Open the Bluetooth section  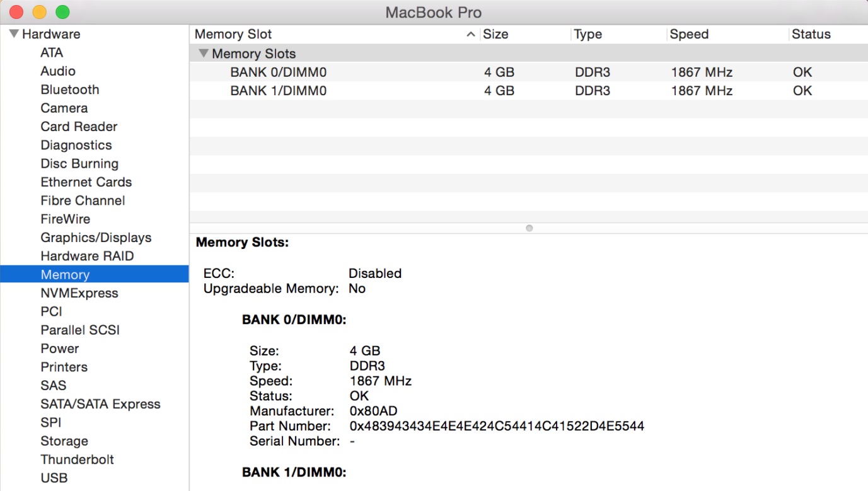[x=70, y=90]
